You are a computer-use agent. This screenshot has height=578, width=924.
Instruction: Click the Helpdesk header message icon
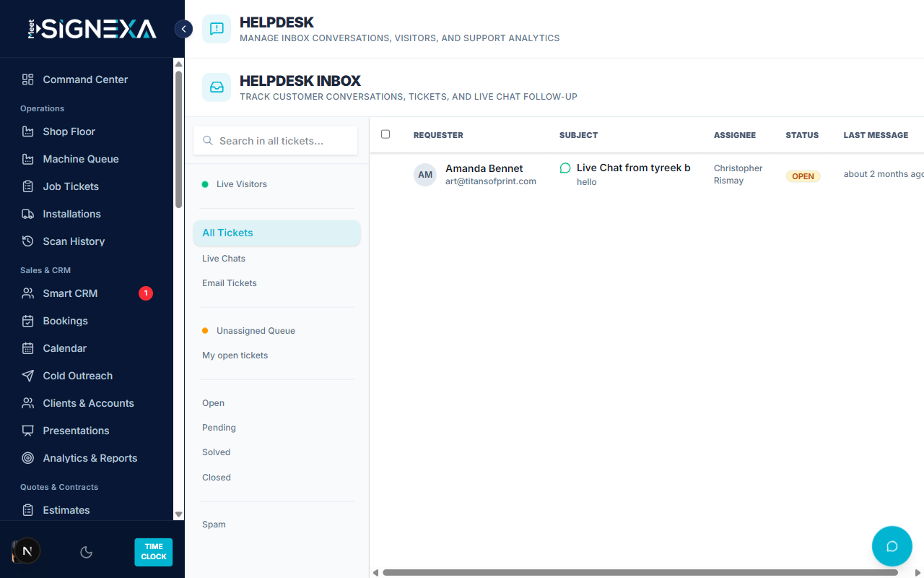pyautogui.click(x=217, y=29)
